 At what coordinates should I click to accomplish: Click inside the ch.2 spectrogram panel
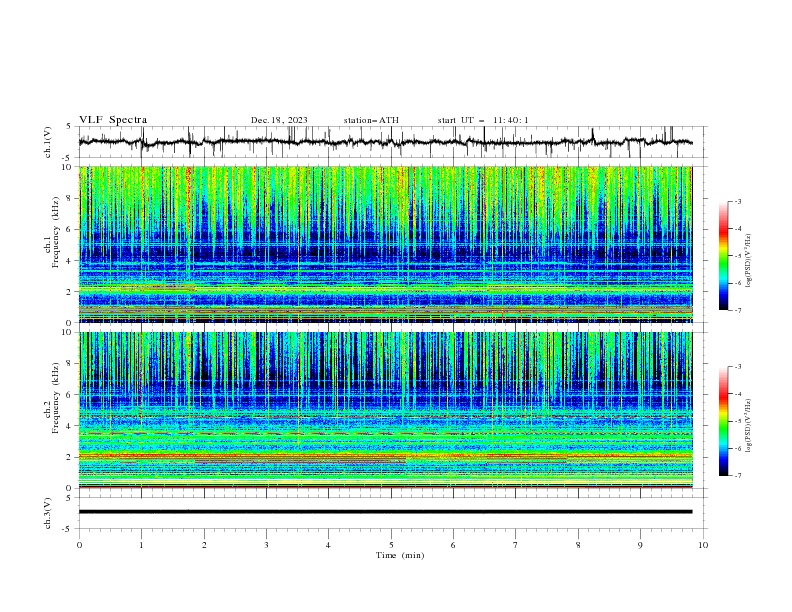click(x=385, y=410)
